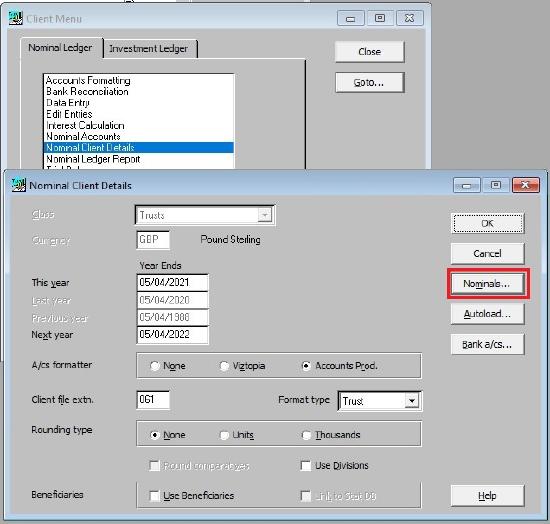Click the Cancel button
The image size is (550, 524).
[488, 254]
